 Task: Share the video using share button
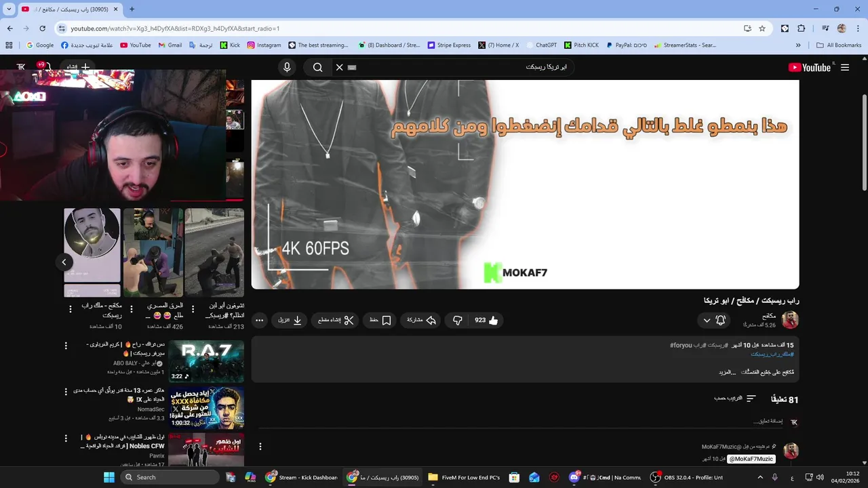(x=421, y=320)
